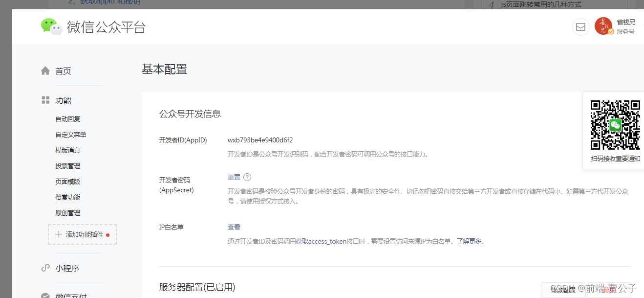Click the 功能 grid icon

pos(45,100)
